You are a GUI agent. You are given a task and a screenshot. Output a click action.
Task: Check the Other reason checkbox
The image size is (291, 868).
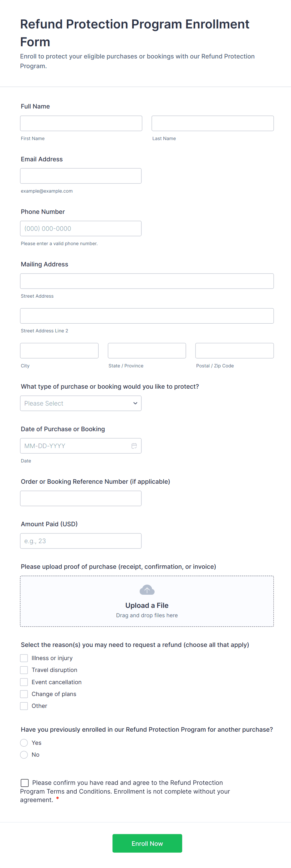[x=24, y=706]
